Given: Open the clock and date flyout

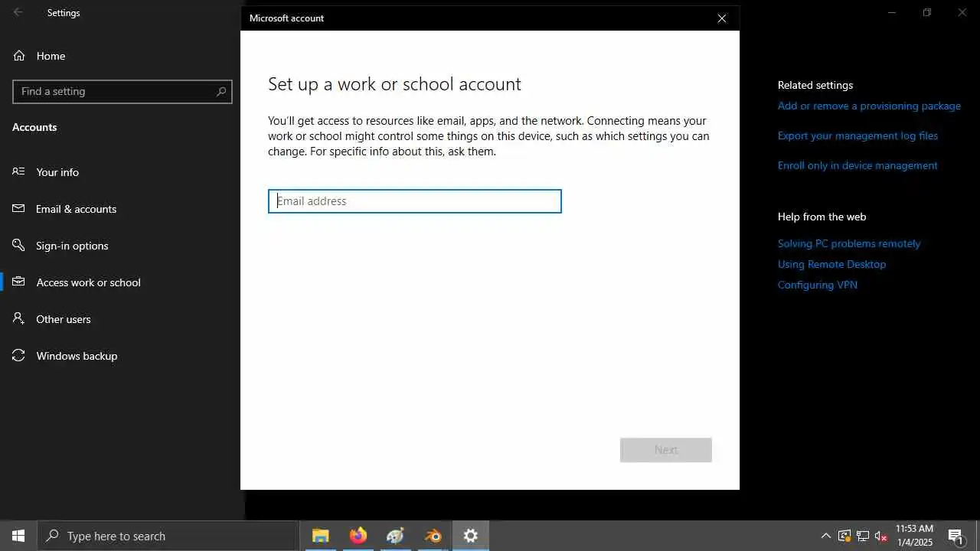Looking at the screenshot, I should pyautogui.click(x=914, y=536).
